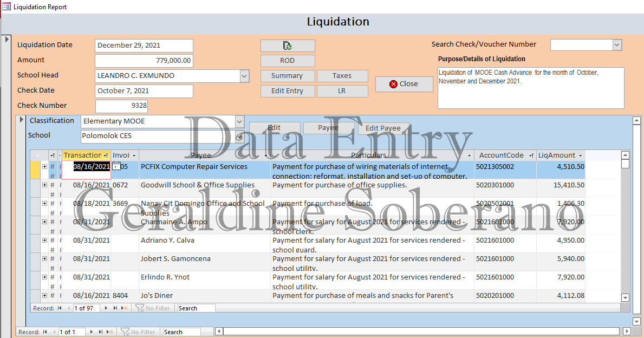Image resolution: width=644 pixels, height=338 pixels.
Task: Open the Search Check/Voucher Number dropdown
Action: click(617, 45)
